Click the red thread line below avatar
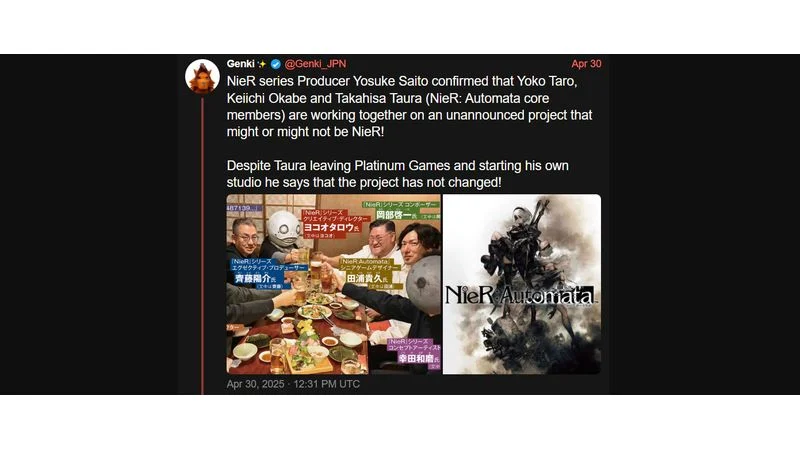Viewport: 800px width, 450px height. coord(203,246)
